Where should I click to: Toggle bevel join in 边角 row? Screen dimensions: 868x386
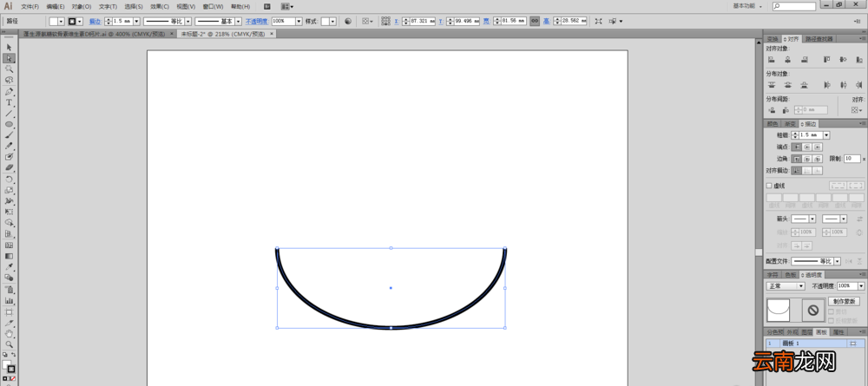click(x=818, y=159)
